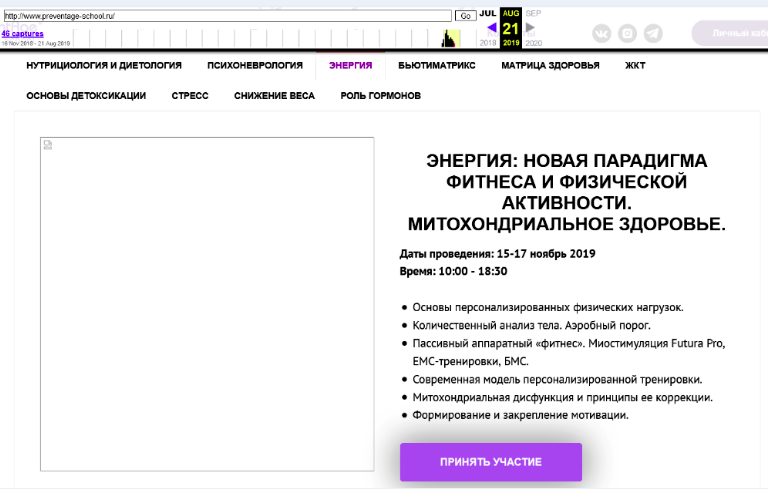
Task: Open the Instagram icon link
Action: (x=627, y=33)
